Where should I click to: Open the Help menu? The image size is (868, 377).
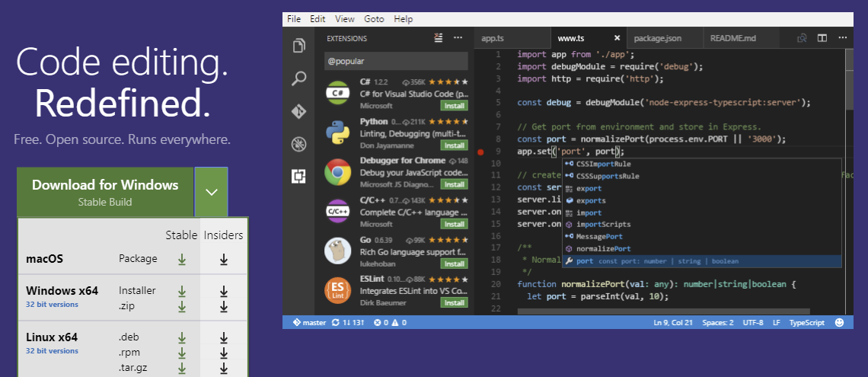(404, 19)
